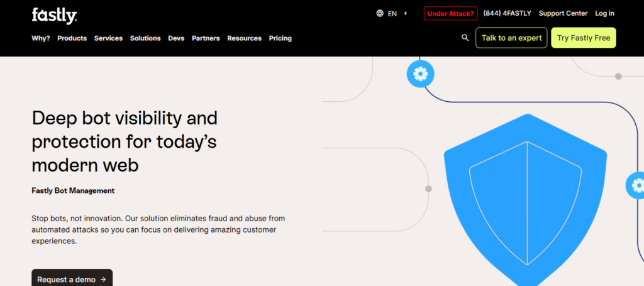The image size is (644, 286).
Task: Expand the Solutions navigation menu
Action: click(x=145, y=38)
